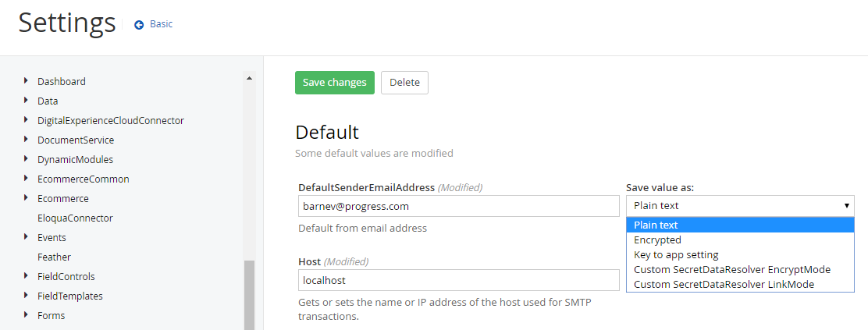The width and height of the screenshot is (868, 330).
Task: Open the Save value as dropdown
Action: (x=740, y=206)
